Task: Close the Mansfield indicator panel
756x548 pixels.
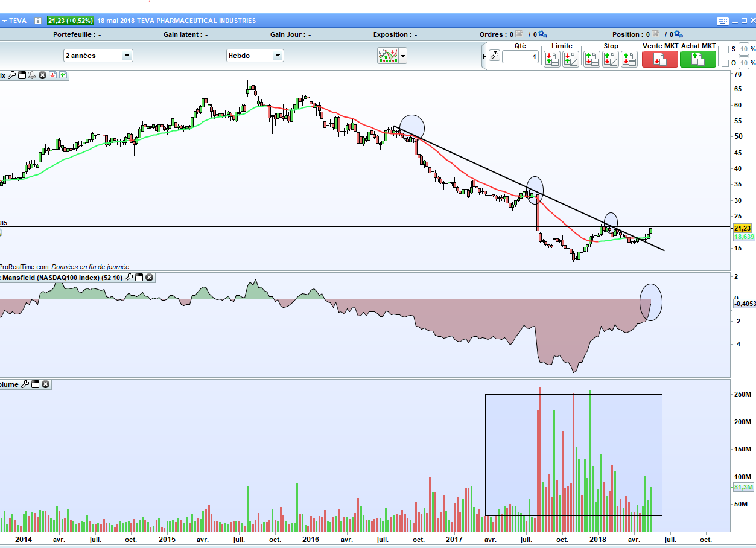Action: [x=149, y=278]
